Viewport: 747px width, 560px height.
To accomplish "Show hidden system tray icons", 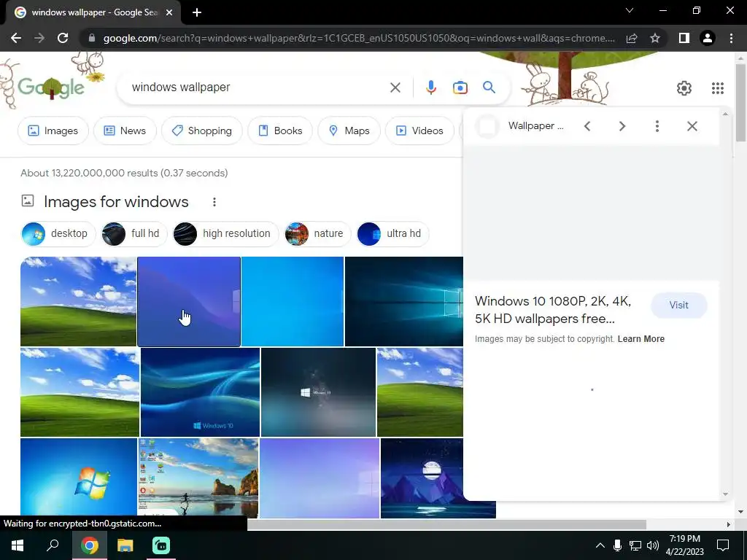I will pyautogui.click(x=600, y=545).
